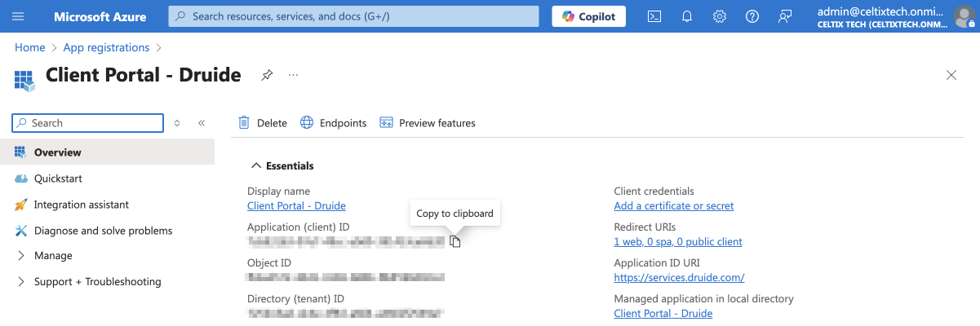The width and height of the screenshot is (980, 326).
Task: Collapse the sidebar with double chevron
Action: [202, 123]
